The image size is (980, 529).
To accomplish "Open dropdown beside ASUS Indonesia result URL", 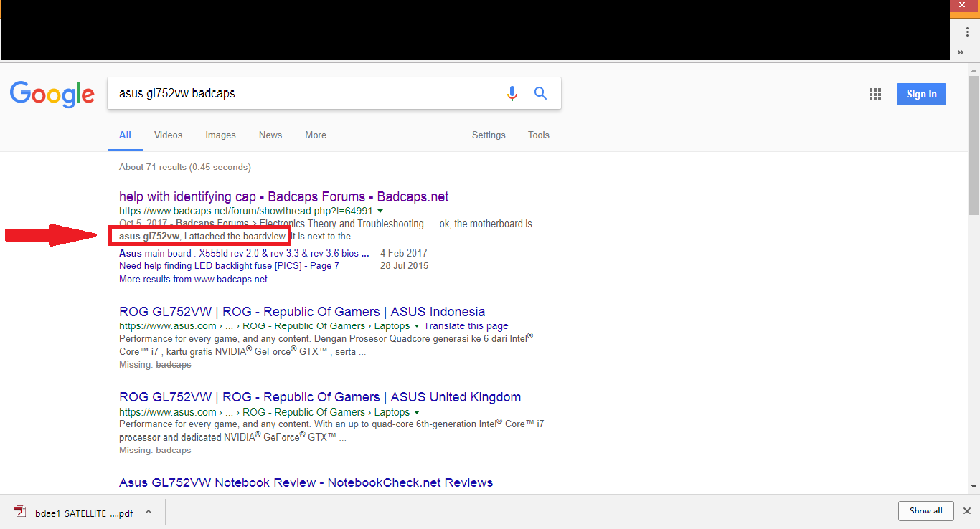I will pyautogui.click(x=417, y=326).
